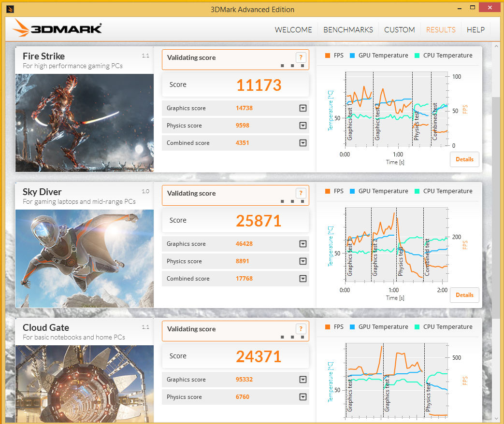Click the Sky Diver performance chart

tap(396, 245)
